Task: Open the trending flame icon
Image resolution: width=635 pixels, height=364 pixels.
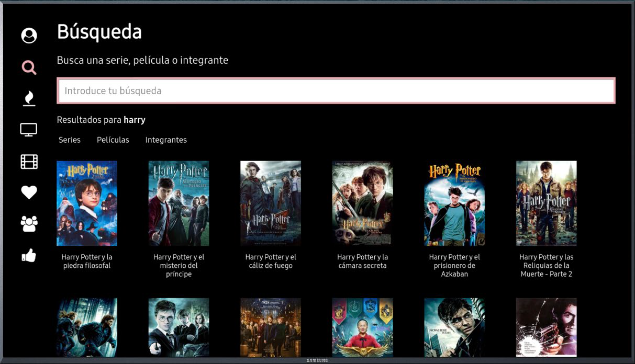Action: (x=29, y=98)
